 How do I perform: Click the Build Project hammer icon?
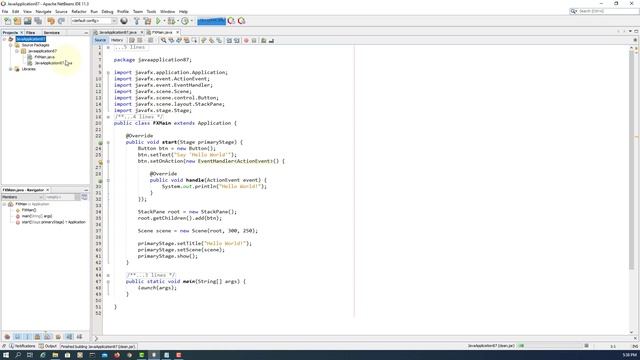tap(137, 21)
